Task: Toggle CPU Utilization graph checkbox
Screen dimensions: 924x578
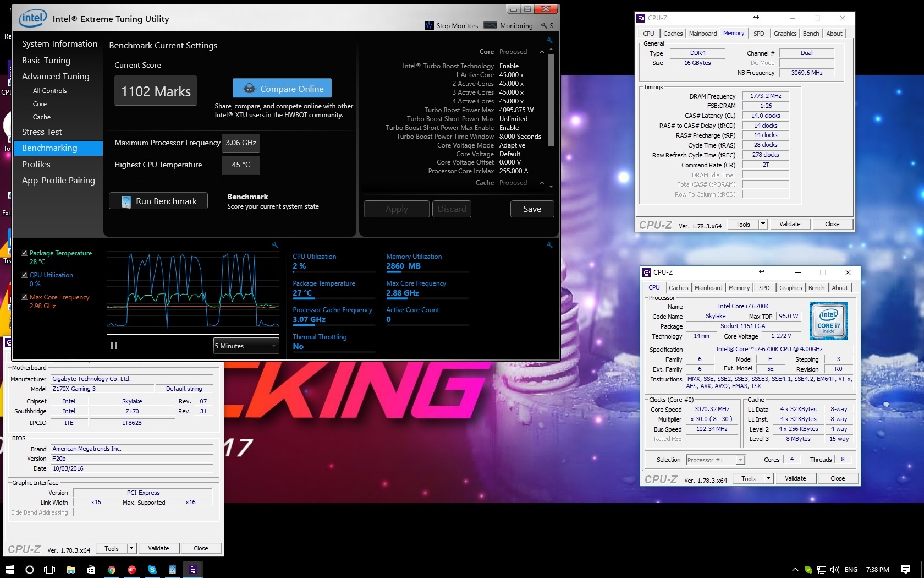Action: pos(24,275)
